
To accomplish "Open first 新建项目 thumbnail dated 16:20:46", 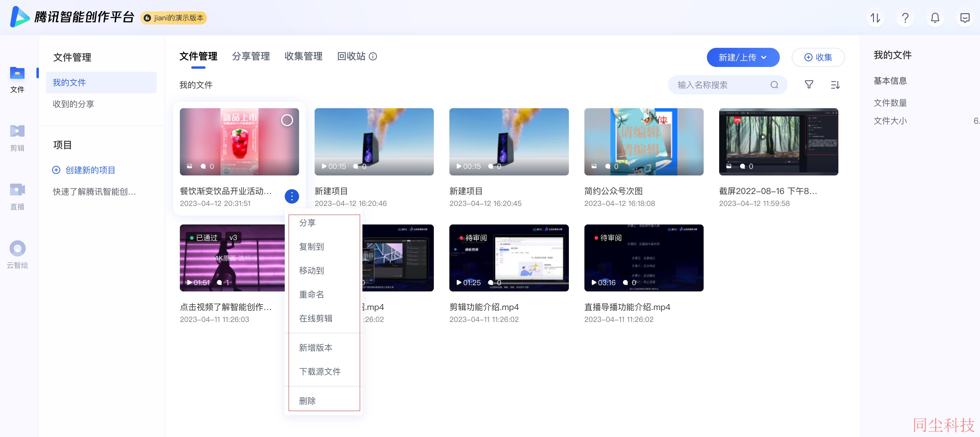I will click(x=374, y=142).
